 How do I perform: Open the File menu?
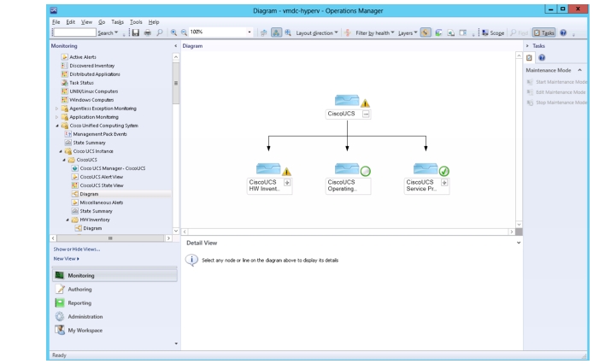(x=56, y=22)
